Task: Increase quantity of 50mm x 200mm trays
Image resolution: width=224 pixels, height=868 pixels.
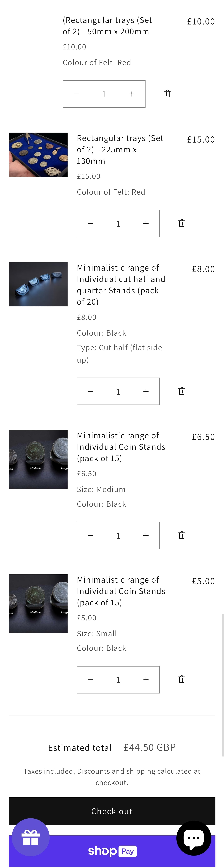Action: pos(132,94)
